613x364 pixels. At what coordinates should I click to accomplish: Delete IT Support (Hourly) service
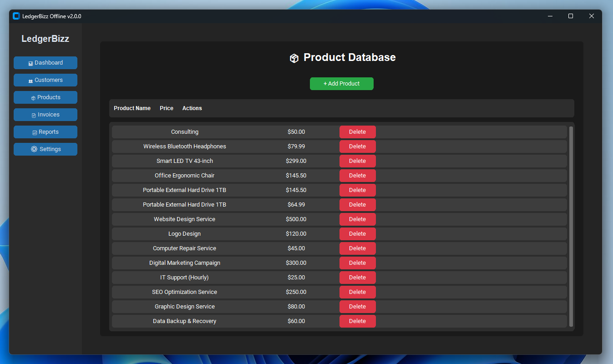point(357,277)
